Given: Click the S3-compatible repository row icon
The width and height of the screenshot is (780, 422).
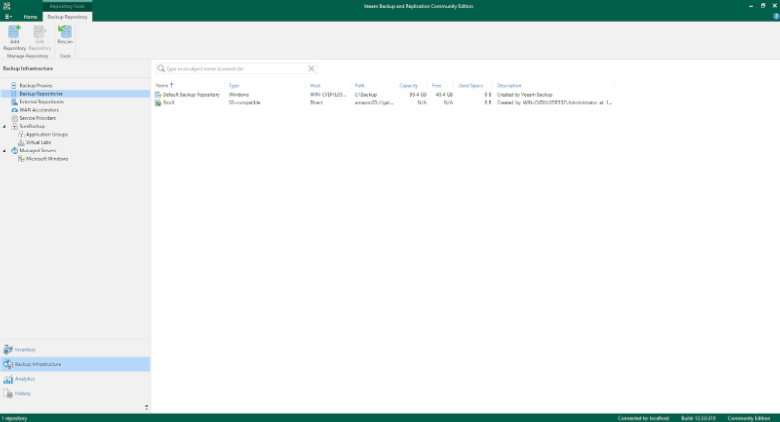Looking at the screenshot, I should [x=158, y=103].
